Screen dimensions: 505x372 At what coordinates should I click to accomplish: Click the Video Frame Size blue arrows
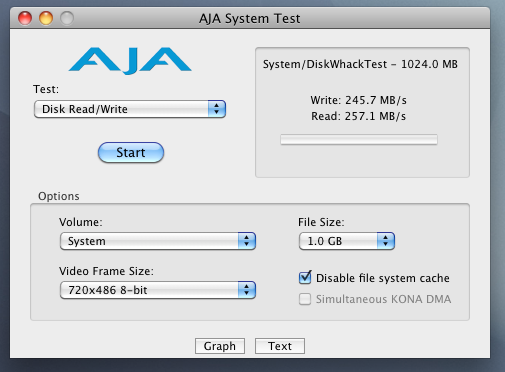coord(247,290)
